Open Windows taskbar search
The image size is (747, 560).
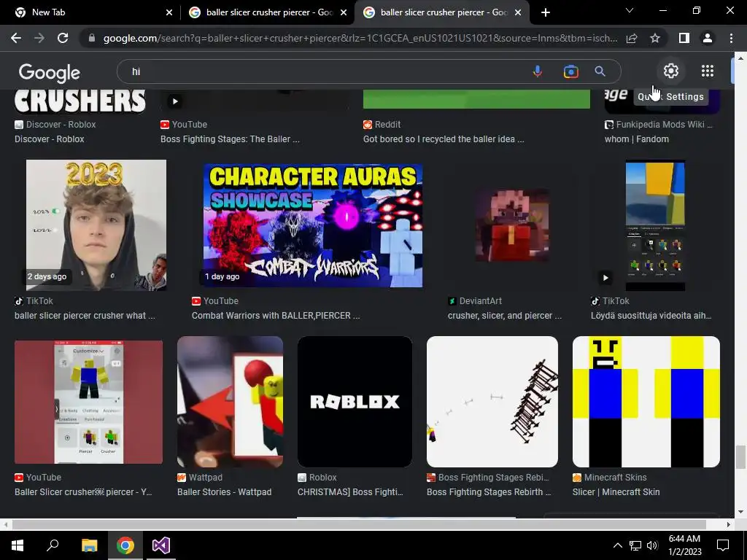click(53, 545)
